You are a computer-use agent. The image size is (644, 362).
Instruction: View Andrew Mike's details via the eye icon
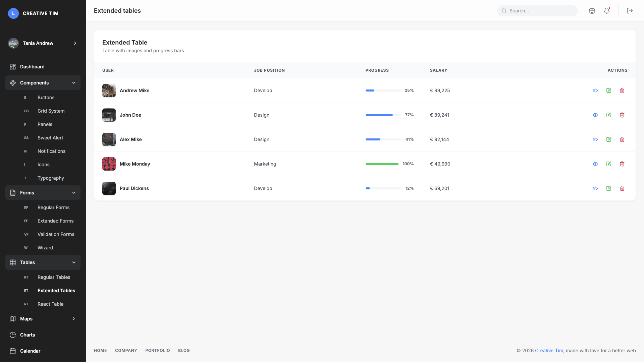click(x=595, y=90)
